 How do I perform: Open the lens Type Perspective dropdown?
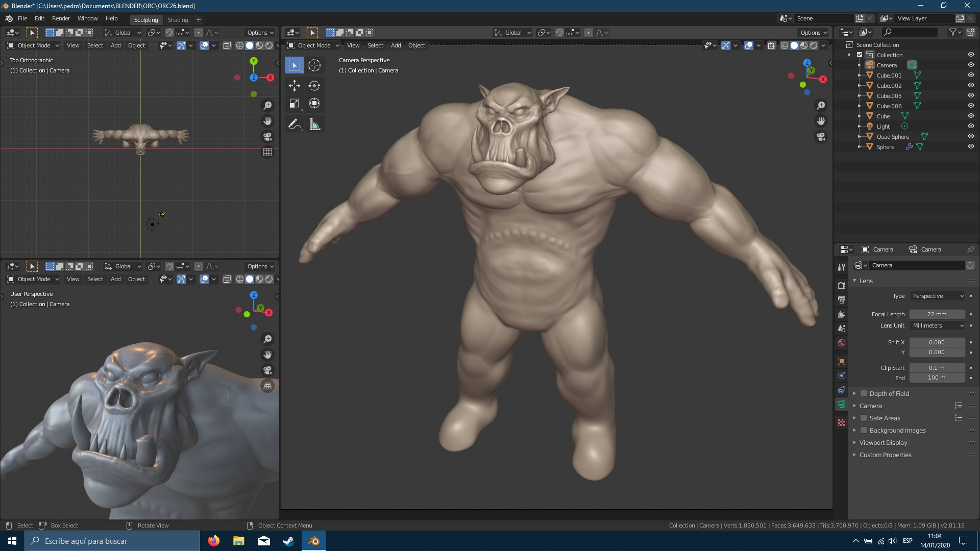click(938, 296)
